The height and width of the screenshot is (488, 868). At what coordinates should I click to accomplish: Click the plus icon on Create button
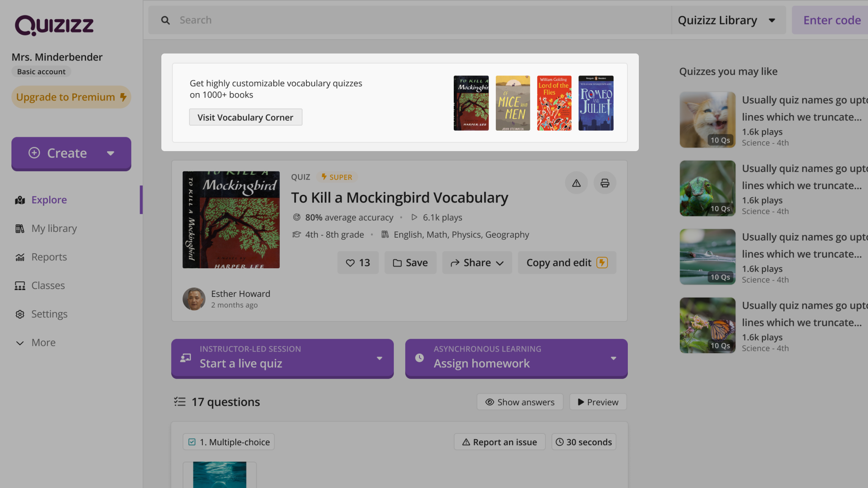(34, 153)
